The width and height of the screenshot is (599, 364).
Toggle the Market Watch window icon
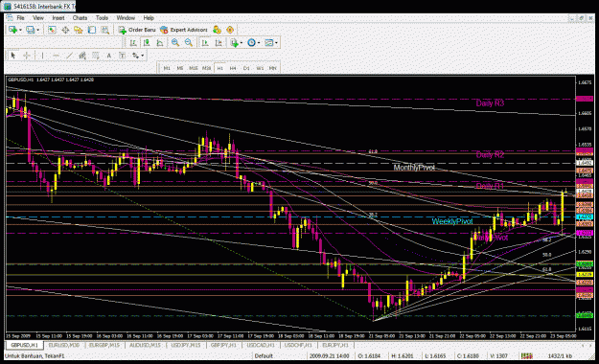[x=52, y=30]
